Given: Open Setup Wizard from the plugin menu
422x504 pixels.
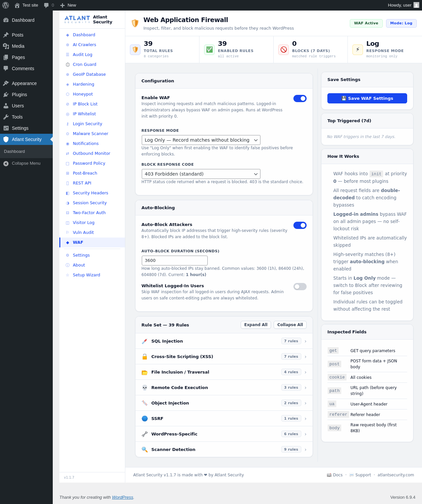Looking at the screenshot, I should tap(92, 275).
